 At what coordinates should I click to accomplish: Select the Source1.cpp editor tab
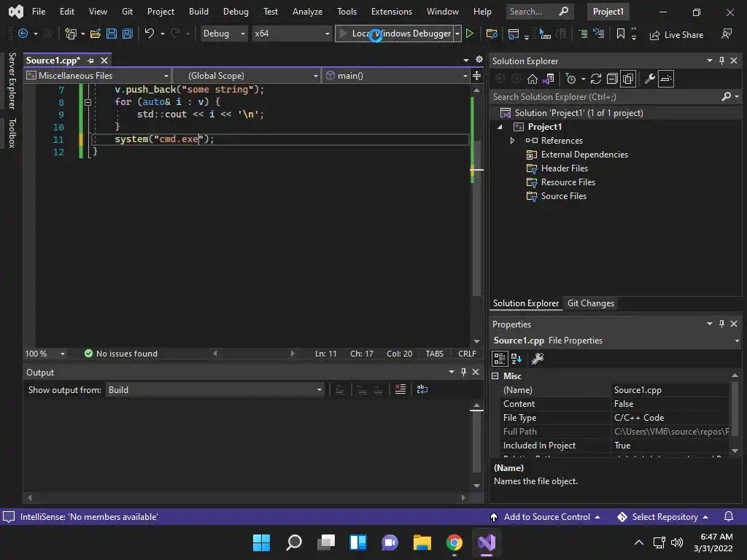point(53,61)
